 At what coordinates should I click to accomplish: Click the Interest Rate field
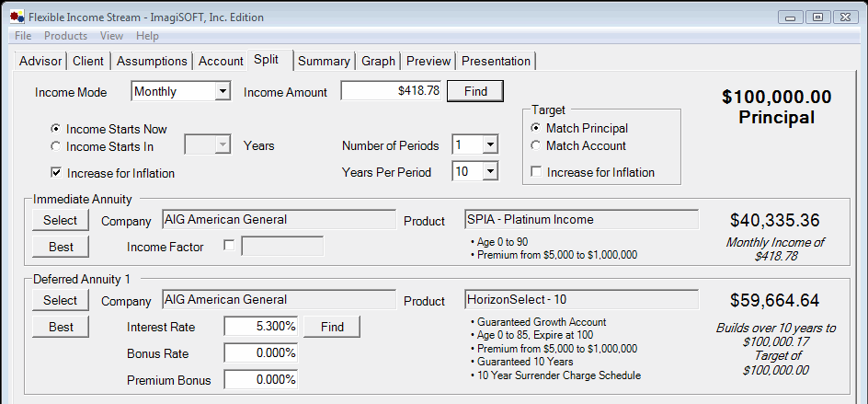[261, 327]
